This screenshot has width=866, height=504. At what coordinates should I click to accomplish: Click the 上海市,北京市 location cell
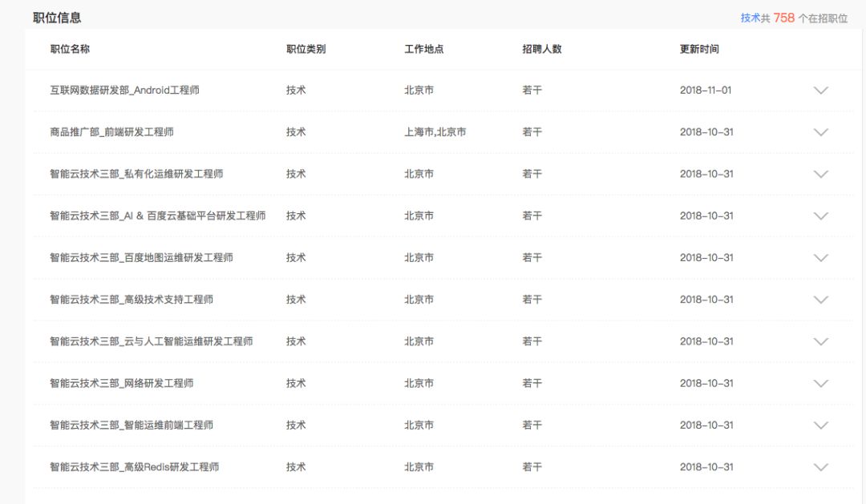click(435, 132)
